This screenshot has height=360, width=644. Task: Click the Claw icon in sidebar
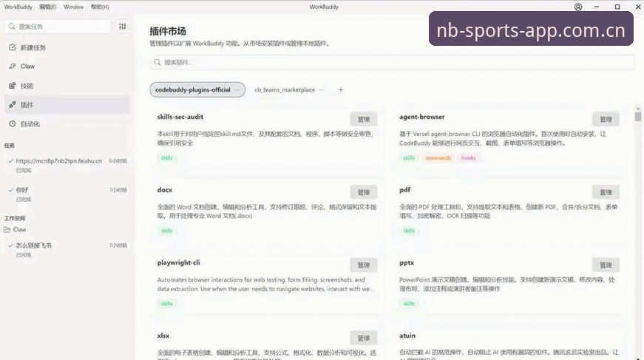tap(13, 66)
